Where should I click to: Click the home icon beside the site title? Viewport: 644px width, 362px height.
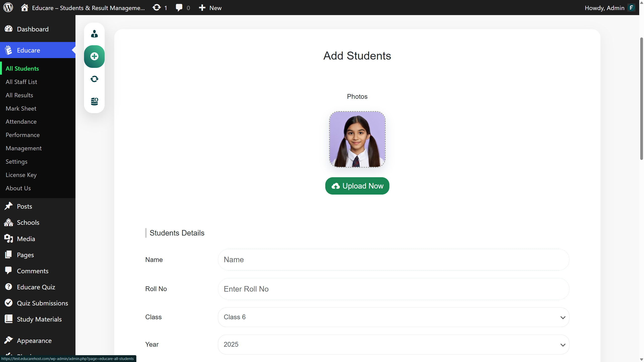[x=24, y=8]
